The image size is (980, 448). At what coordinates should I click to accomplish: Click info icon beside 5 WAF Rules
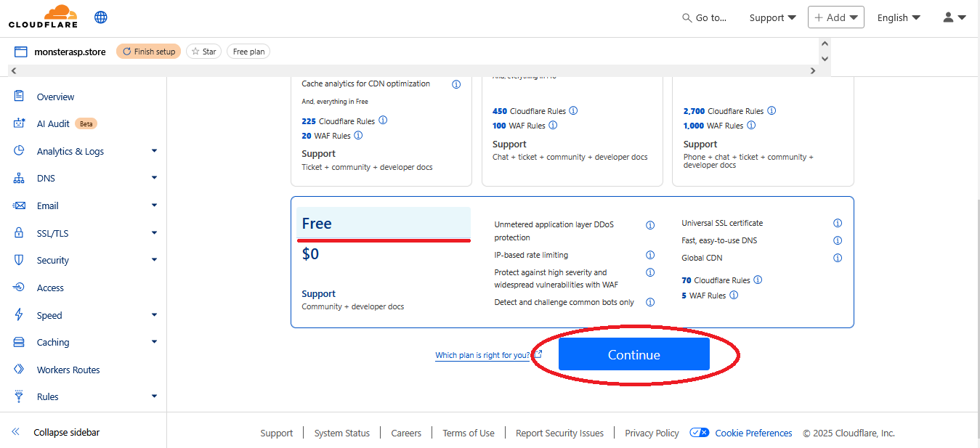(x=734, y=296)
